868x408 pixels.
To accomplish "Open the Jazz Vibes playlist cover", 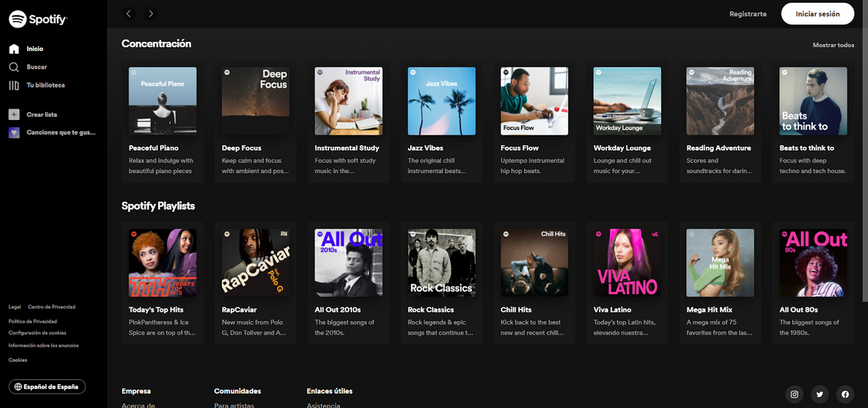I will click(x=441, y=101).
